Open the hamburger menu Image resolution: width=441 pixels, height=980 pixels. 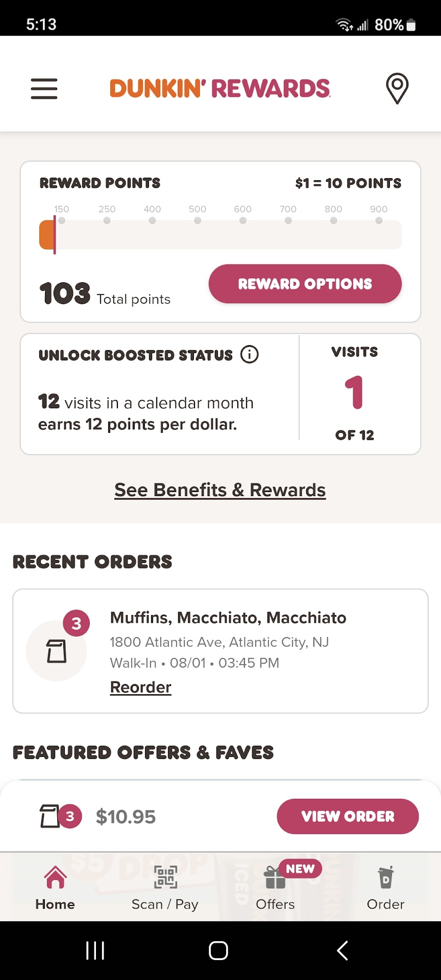(44, 88)
